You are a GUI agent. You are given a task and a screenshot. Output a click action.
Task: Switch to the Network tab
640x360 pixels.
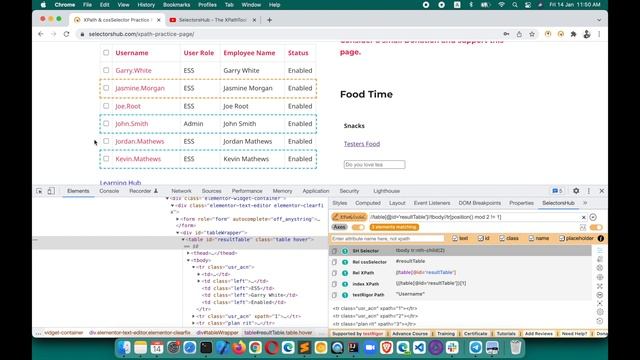click(181, 191)
